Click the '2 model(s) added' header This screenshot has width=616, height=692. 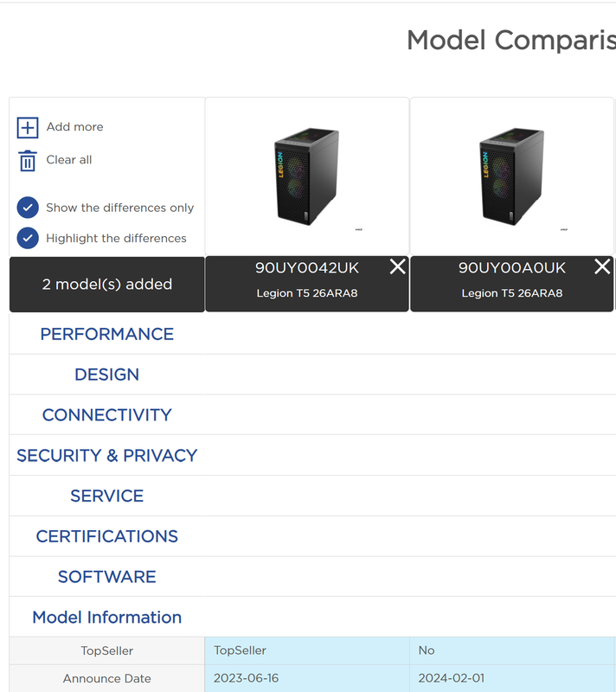point(106,285)
